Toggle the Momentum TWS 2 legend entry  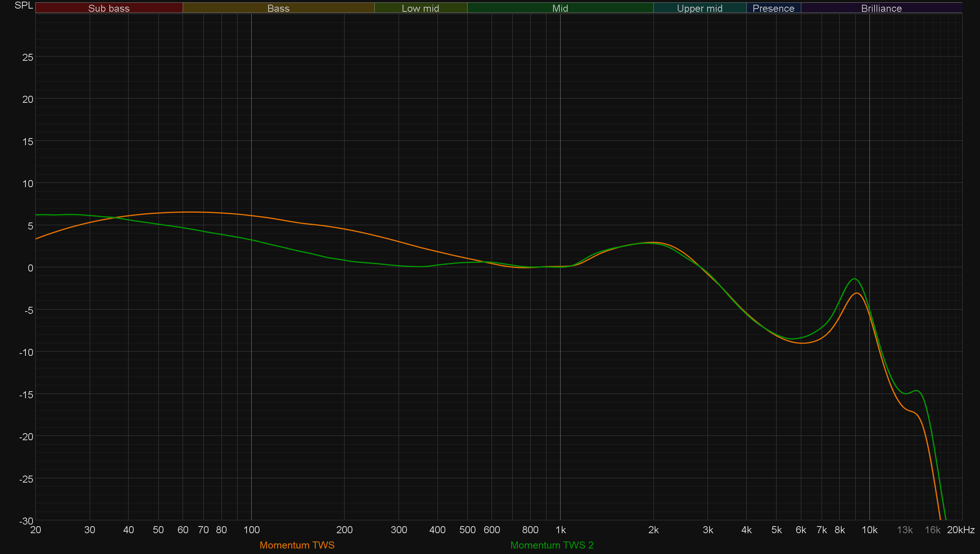[552, 545]
